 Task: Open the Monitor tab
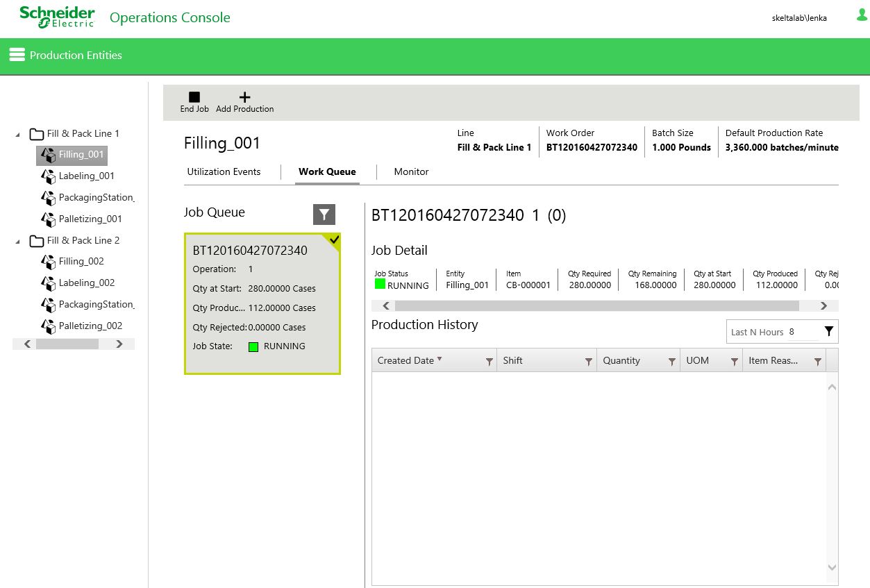[411, 171]
